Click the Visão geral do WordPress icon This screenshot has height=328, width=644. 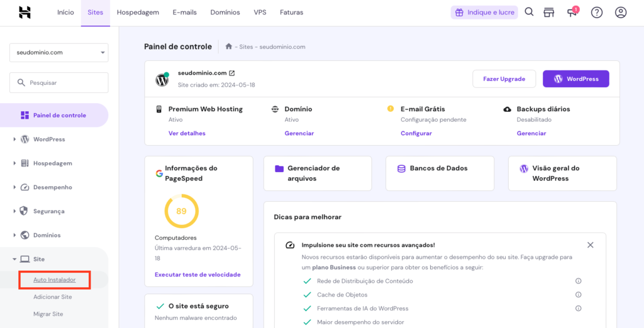click(x=524, y=168)
